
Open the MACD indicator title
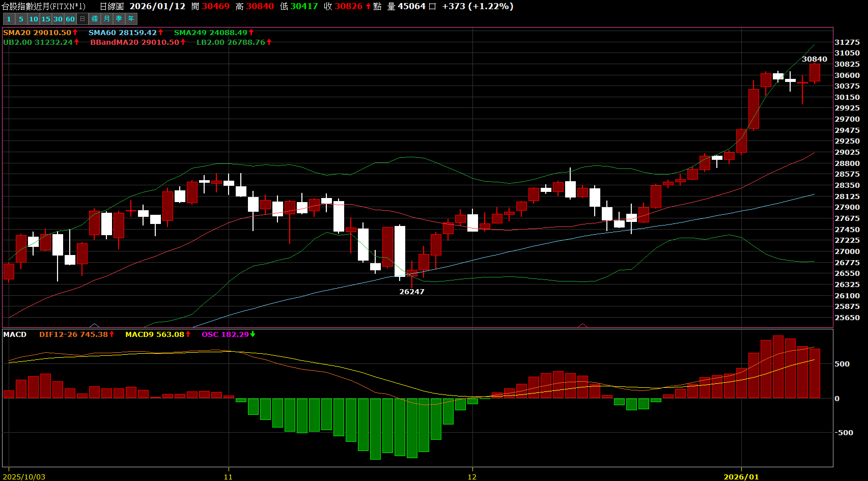15,334
